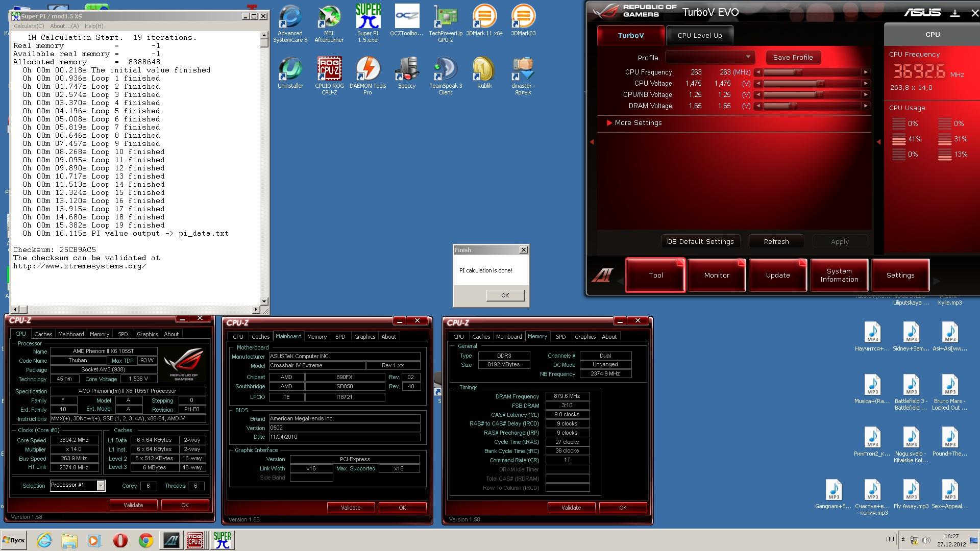Open TechPowerUp GPU-Z desktop icon
The width and height of the screenshot is (980, 551).
(446, 23)
